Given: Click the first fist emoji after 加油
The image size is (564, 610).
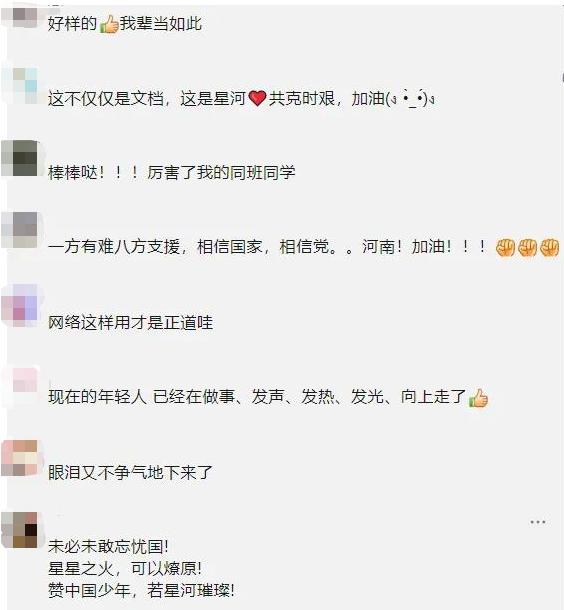Looking at the screenshot, I should pyautogui.click(x=505, y=247).
